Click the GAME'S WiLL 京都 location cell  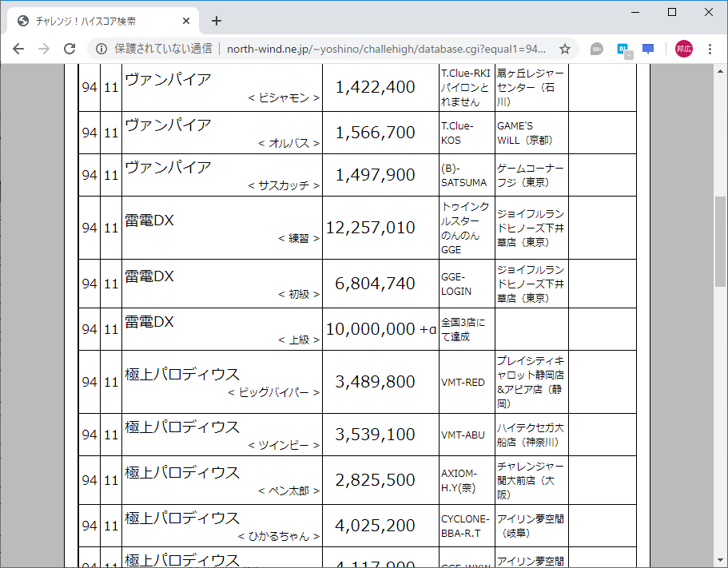[531, 133]
